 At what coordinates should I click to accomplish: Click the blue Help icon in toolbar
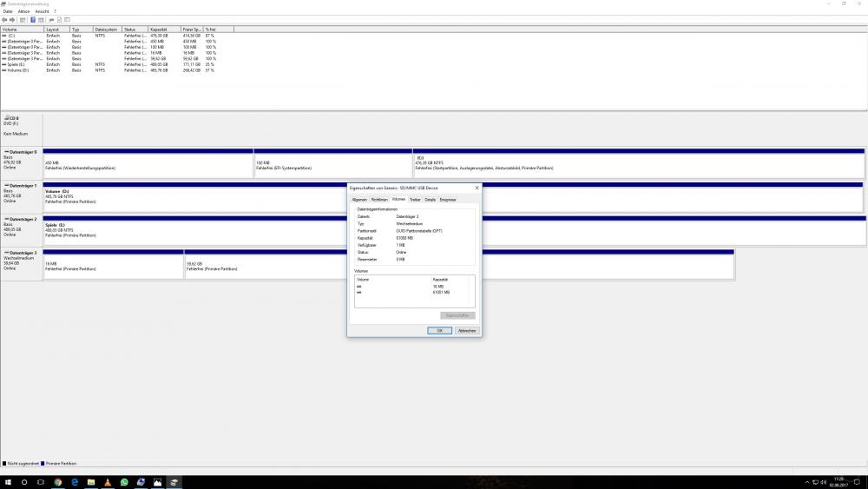pos(33,19)
